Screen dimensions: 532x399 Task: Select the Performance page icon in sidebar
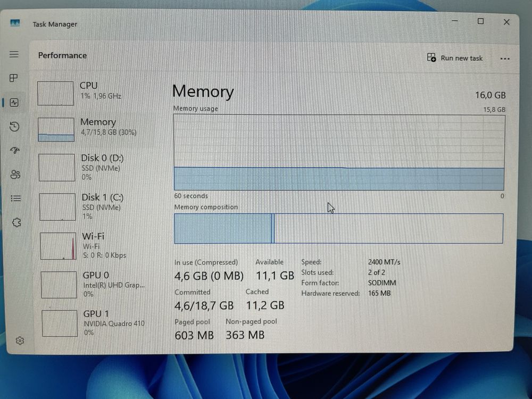(x=14, y=103)
